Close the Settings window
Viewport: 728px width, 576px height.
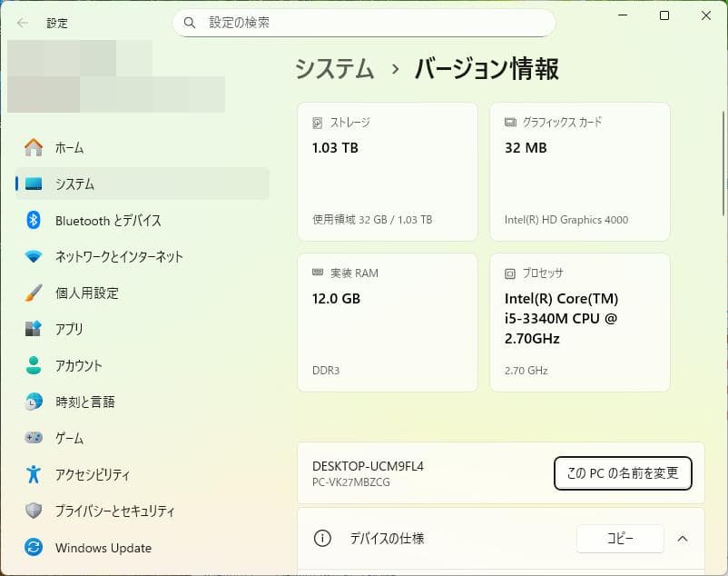705,15
